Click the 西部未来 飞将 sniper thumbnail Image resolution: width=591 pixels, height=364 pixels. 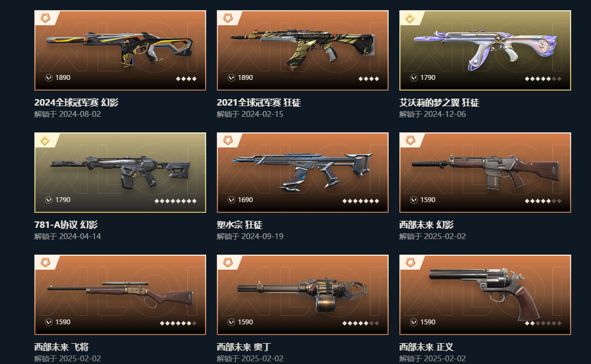point(120,295)
